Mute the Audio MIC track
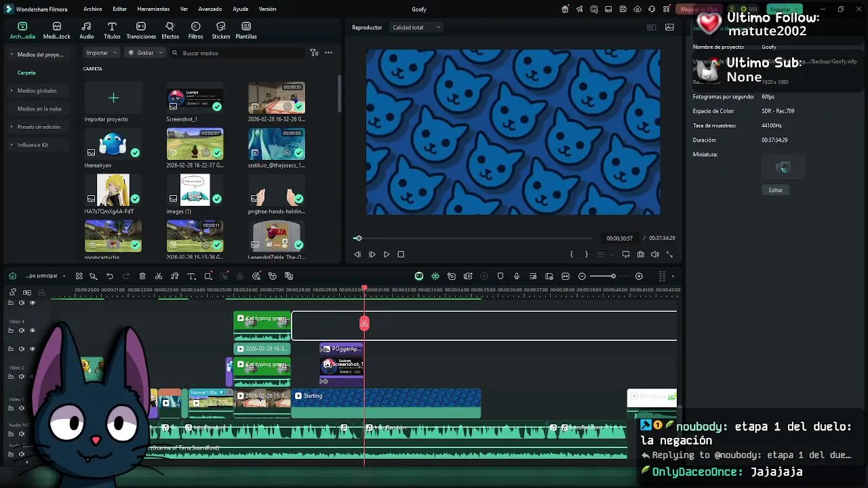This screenshot has width=868, height=488. [x=22, y=434]
